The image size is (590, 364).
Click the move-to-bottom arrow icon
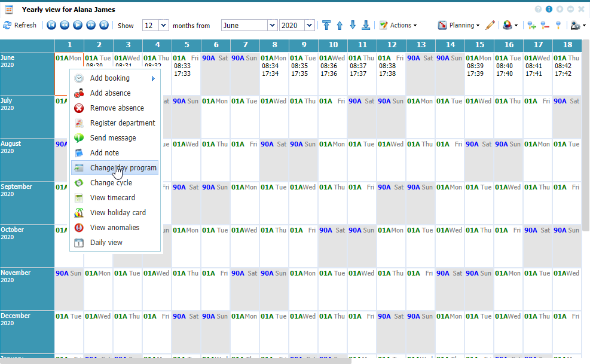[x=366, y=25]
